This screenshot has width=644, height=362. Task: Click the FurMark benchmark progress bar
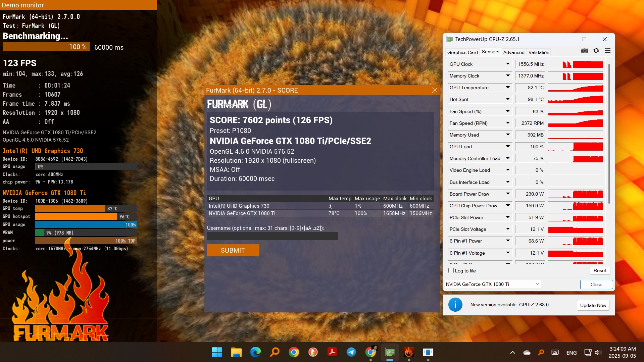(x=46, y=47)
